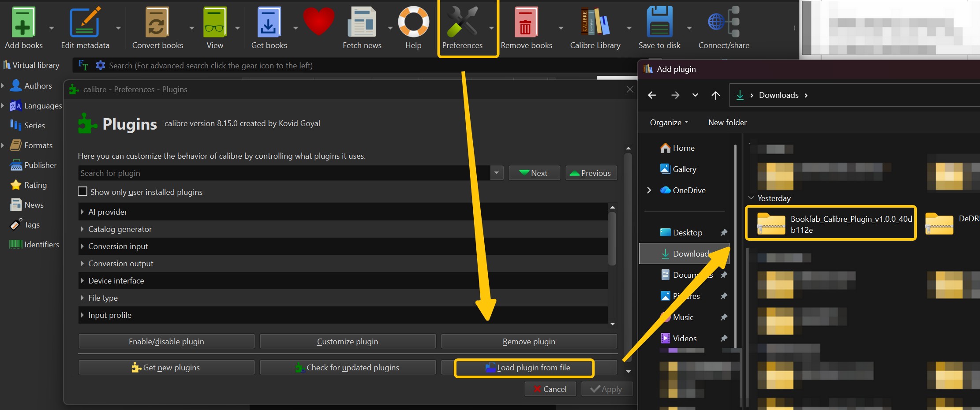Collapse the Yesterday group
The image size is (980, 410).
tap(751, 198)
